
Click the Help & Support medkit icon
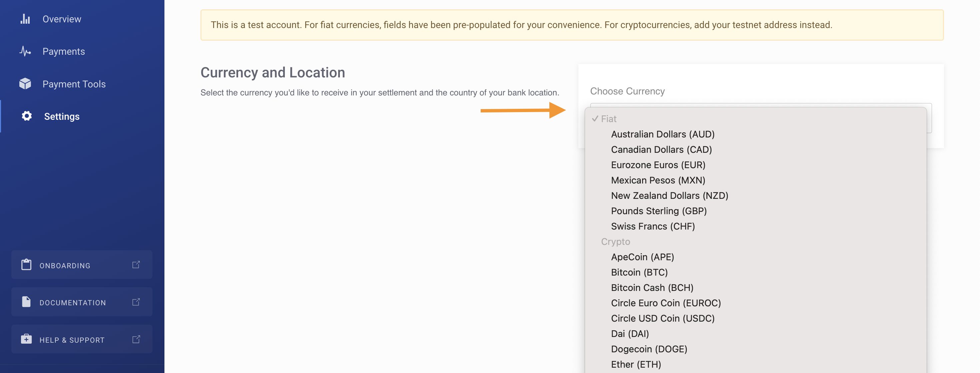(x=26, y=339)
